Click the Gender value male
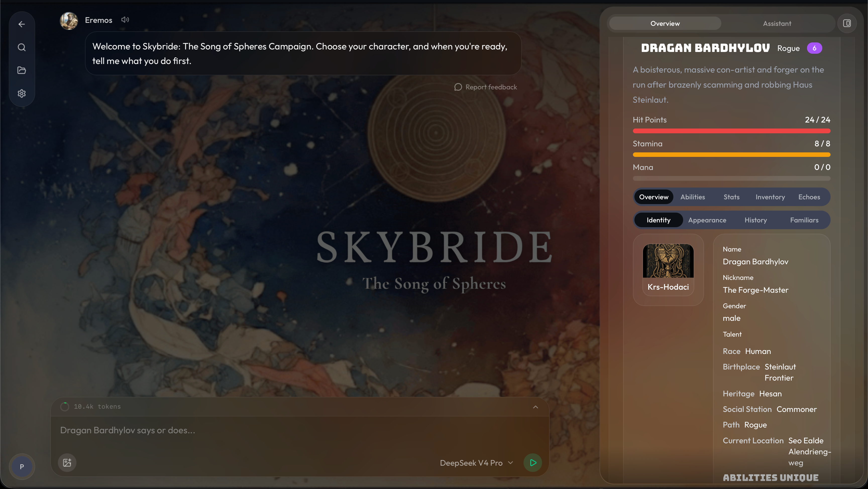This screenshot has height=489, width=868. click(x=732, y=318)
